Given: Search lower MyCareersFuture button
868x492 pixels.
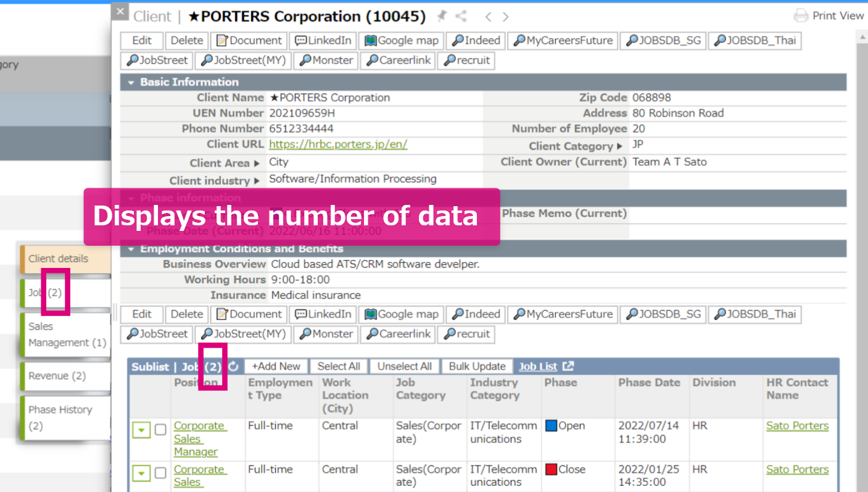Looking at the screenshot, I should (x=563, y=314).
